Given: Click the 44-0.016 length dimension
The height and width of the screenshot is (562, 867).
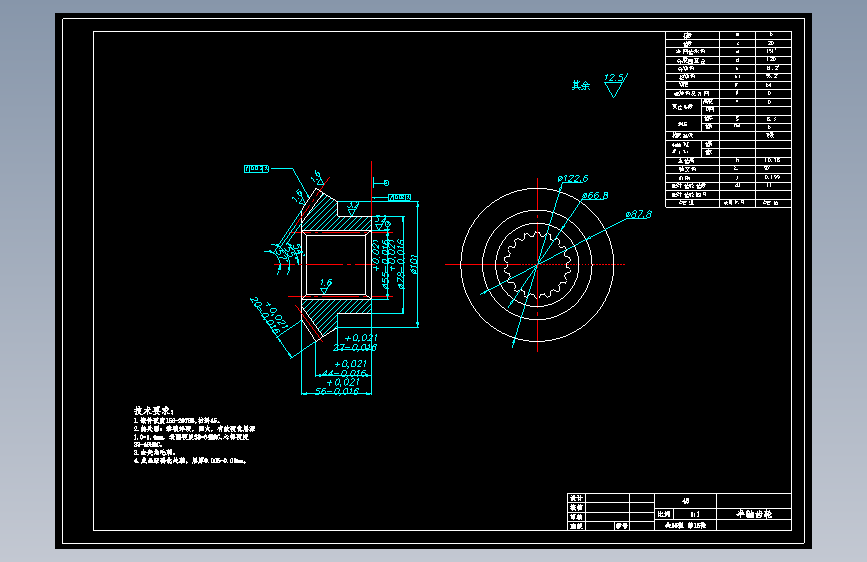Looking at the screenshot, I should [344, 373].
